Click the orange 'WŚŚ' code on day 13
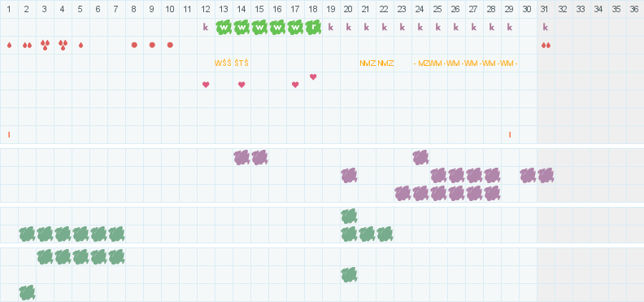The image size is (644, 302). [x=223, y=63]
